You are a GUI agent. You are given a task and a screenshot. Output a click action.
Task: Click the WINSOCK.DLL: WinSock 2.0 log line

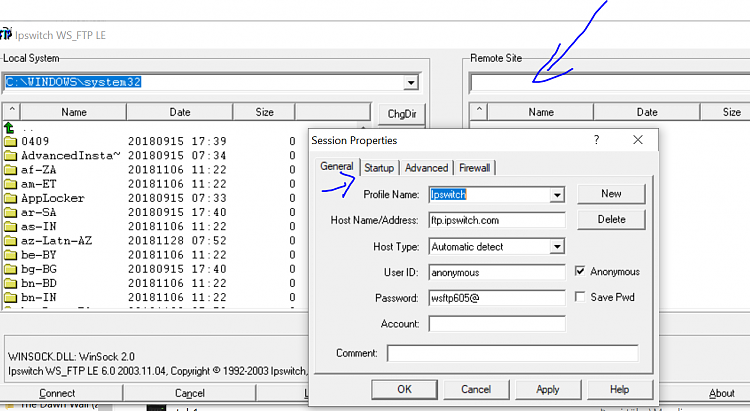point(71,357)
